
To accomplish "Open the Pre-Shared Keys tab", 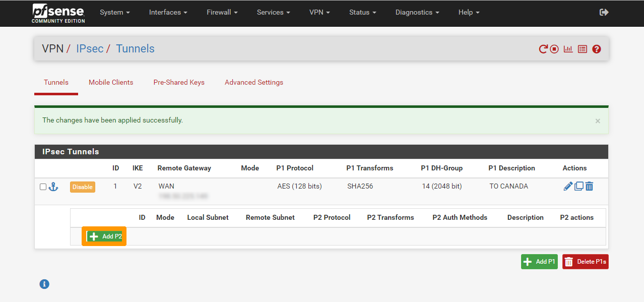I will click(x=179, y=82).
